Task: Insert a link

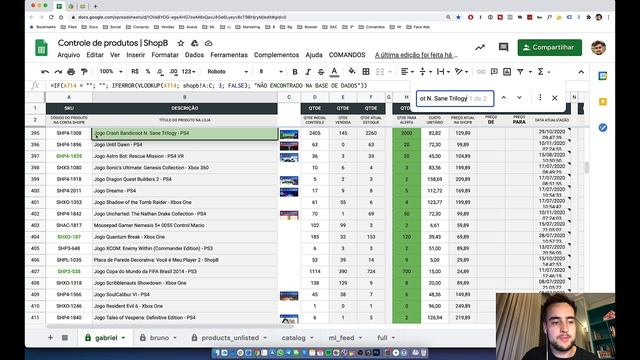Action: (x=481, y=72)
